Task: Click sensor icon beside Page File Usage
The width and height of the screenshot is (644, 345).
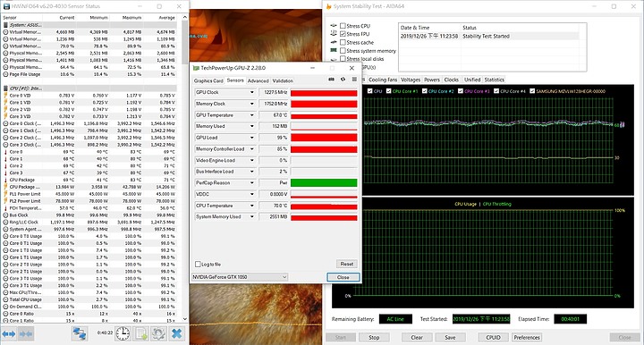Action: pyautogui.click(x=5, y=74)
